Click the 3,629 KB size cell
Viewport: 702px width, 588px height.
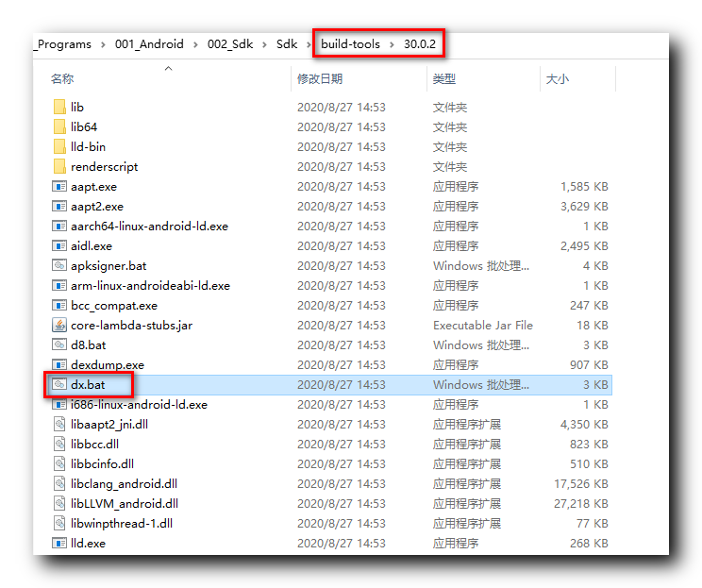(x=584, y=207)
